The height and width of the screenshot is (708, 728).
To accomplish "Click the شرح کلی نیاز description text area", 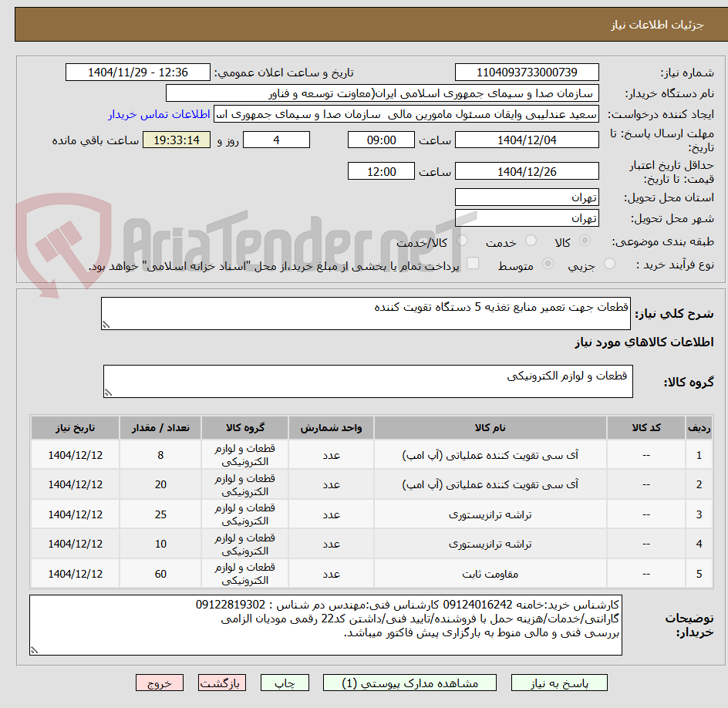I will tap(366, 314).
